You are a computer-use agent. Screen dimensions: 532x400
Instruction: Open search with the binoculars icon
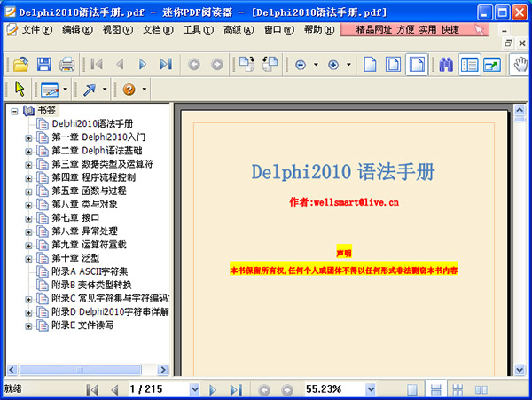[446, 64]
